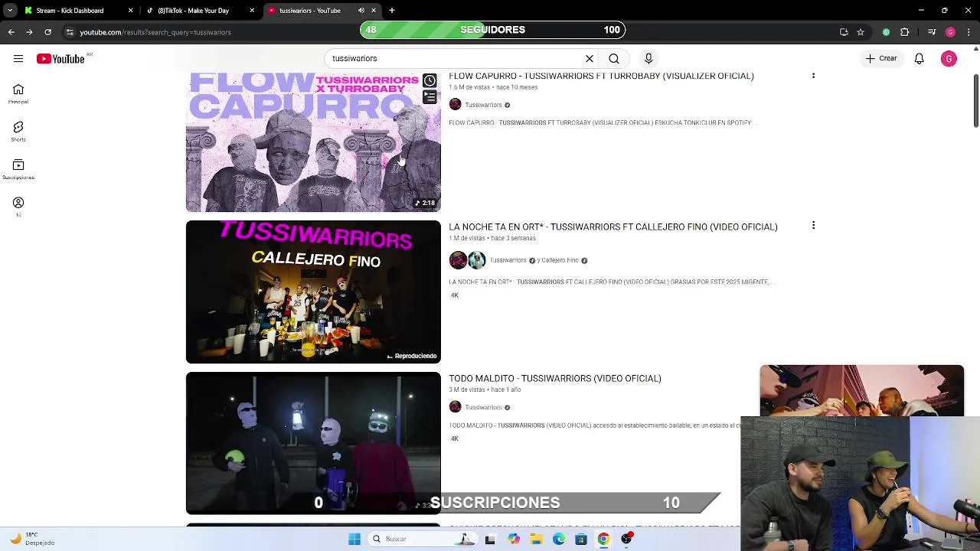Open Chrome profile avatar

[x=950, y=32]
